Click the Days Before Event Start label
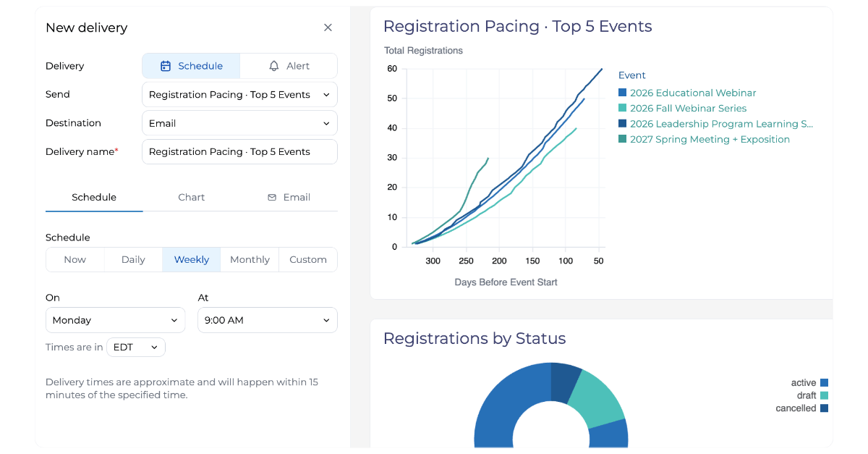Viewport: 868px width, 454px height. [506, 282]
